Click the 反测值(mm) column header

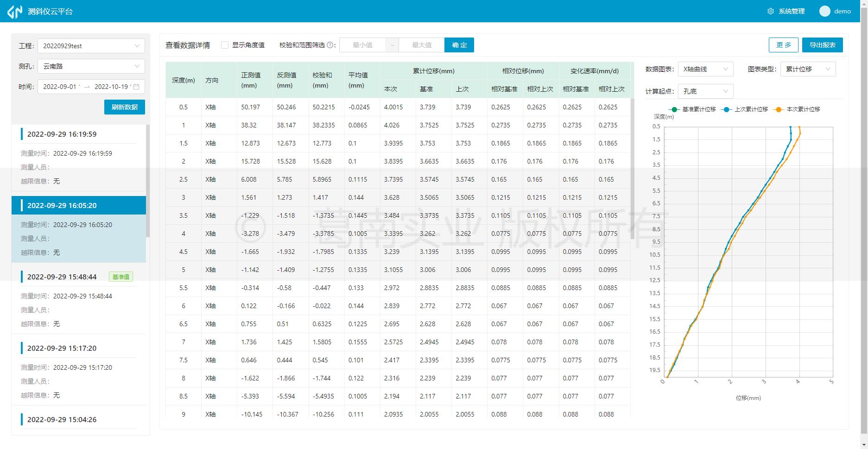(291, 80)
